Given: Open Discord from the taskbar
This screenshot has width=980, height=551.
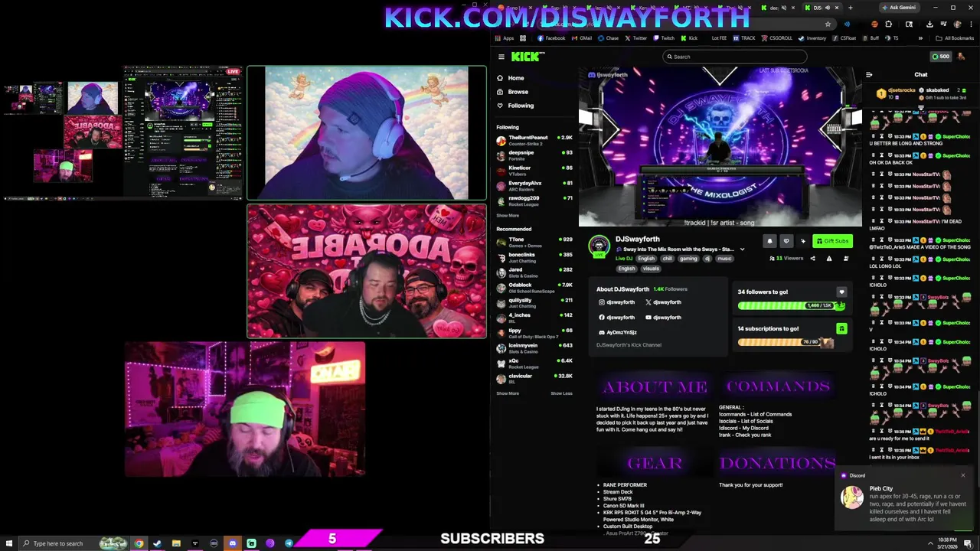Looking at the screenshot, I should (233, 543).
